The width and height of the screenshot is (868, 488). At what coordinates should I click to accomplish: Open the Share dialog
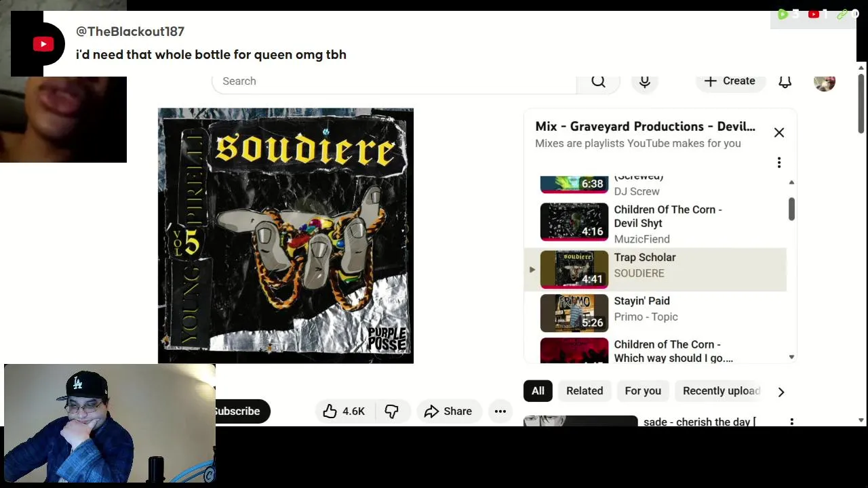[448, 411]
